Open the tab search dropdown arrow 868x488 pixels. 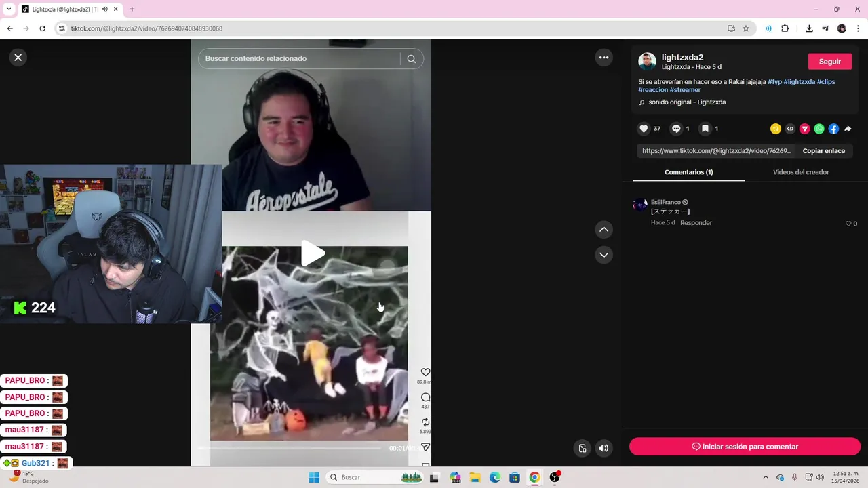click(x=9, y=9)
